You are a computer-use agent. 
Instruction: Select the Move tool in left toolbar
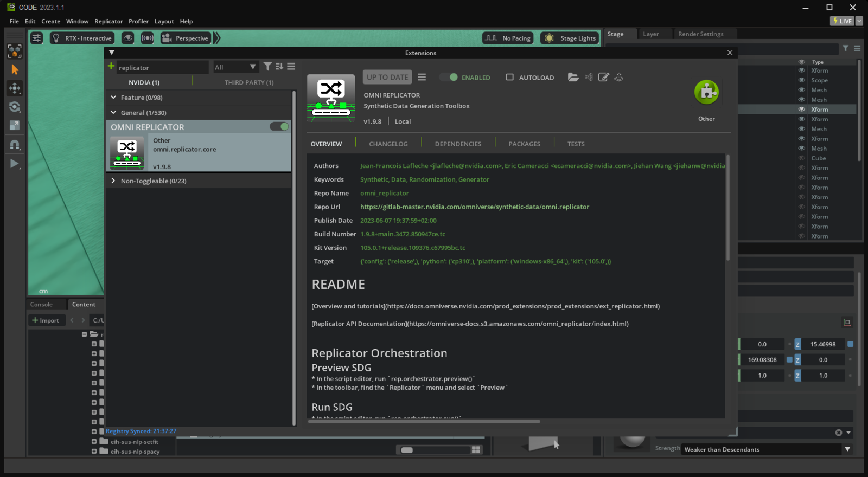pos(15,88)
